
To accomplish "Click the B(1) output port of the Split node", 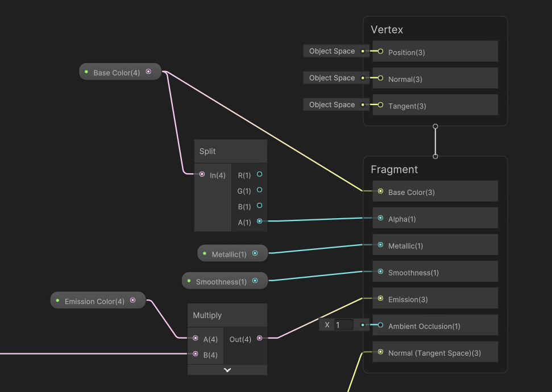I will point(259,206).
